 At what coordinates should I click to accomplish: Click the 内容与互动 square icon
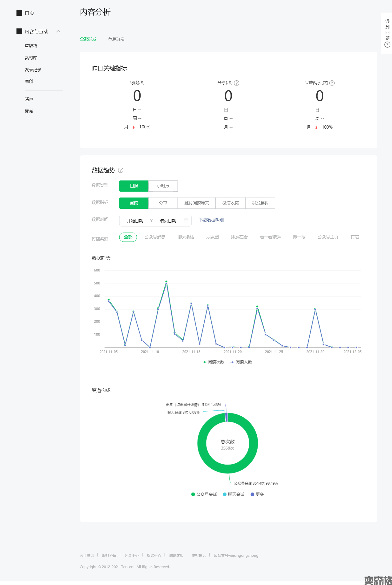tap(19, 31)
